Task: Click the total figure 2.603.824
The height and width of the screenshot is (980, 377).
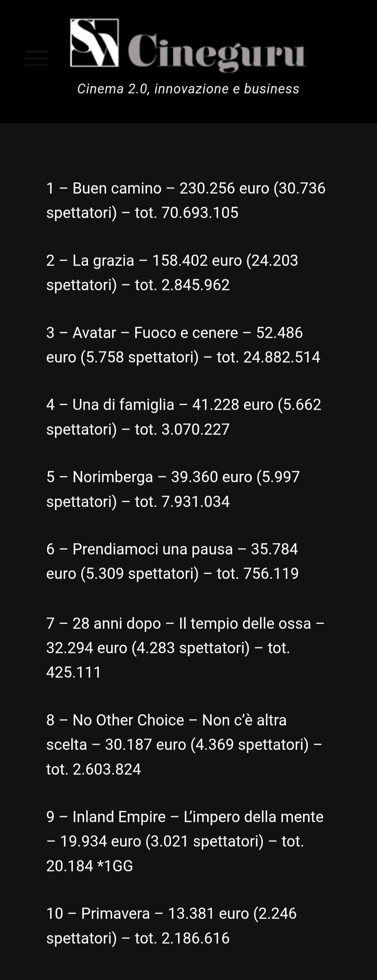Action: (106, 769)
